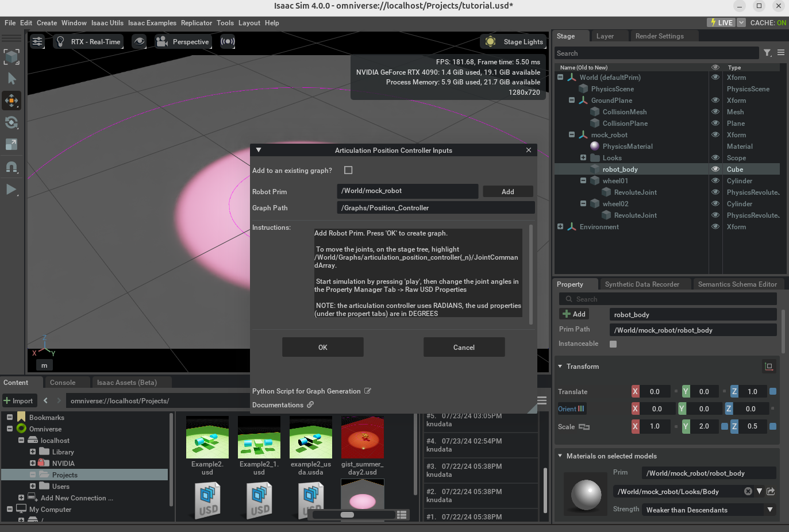Screen dimensions: 789x532
Task: Collapse the wheel02 tree node
Action: (583, 203)
